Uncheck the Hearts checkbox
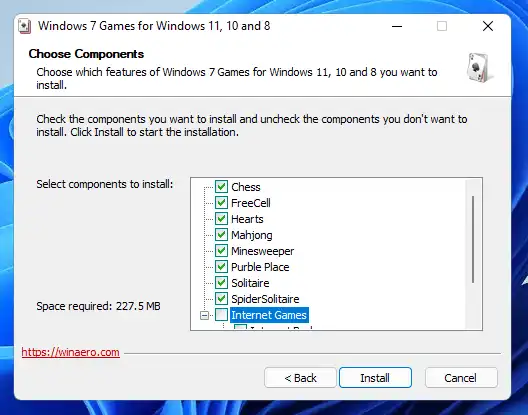Image resolution: width=528 pixels, height=415 pixels. pos(221,219)
